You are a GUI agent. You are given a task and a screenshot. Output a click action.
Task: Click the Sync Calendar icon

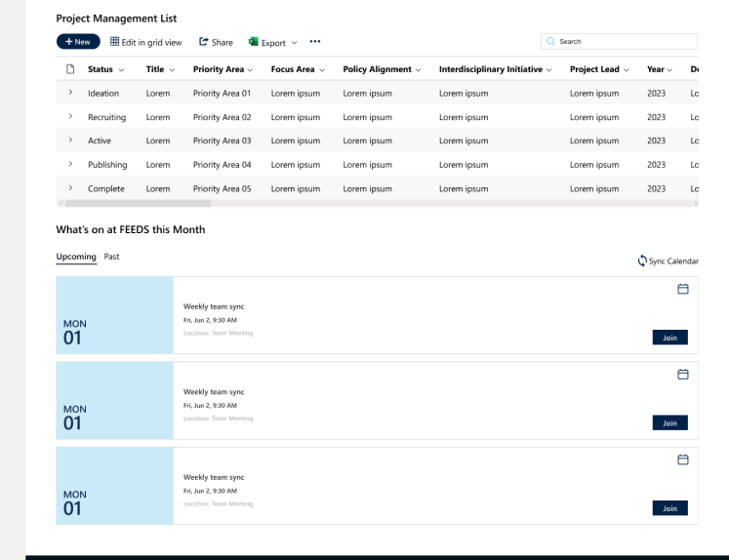tap(642, 260)
